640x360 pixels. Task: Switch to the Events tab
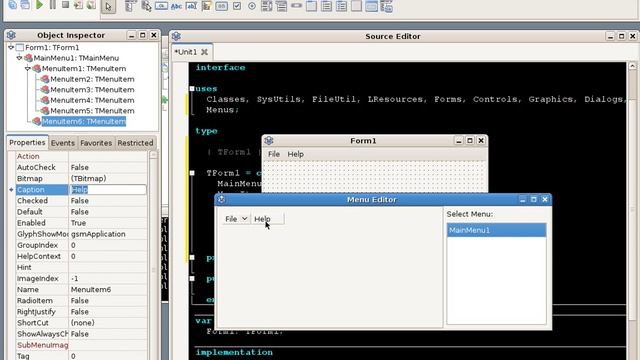pyautogui.click(x=62, y=143)
